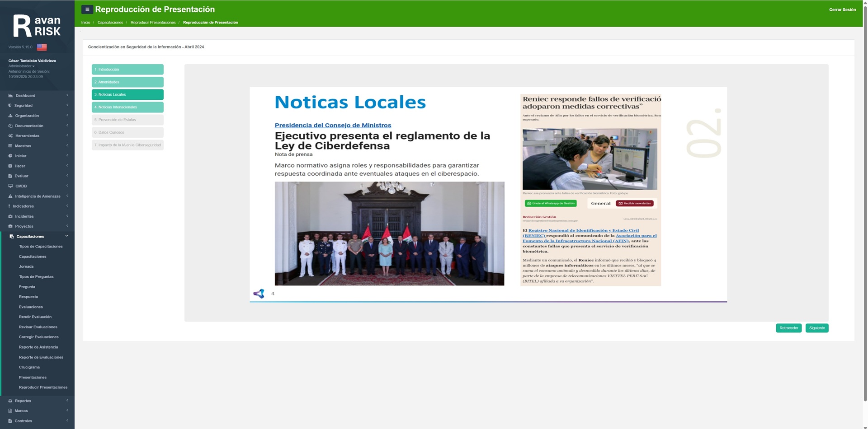Open Crucigrama submenu item
Screen dimensions: 868x429
[29, 368]
